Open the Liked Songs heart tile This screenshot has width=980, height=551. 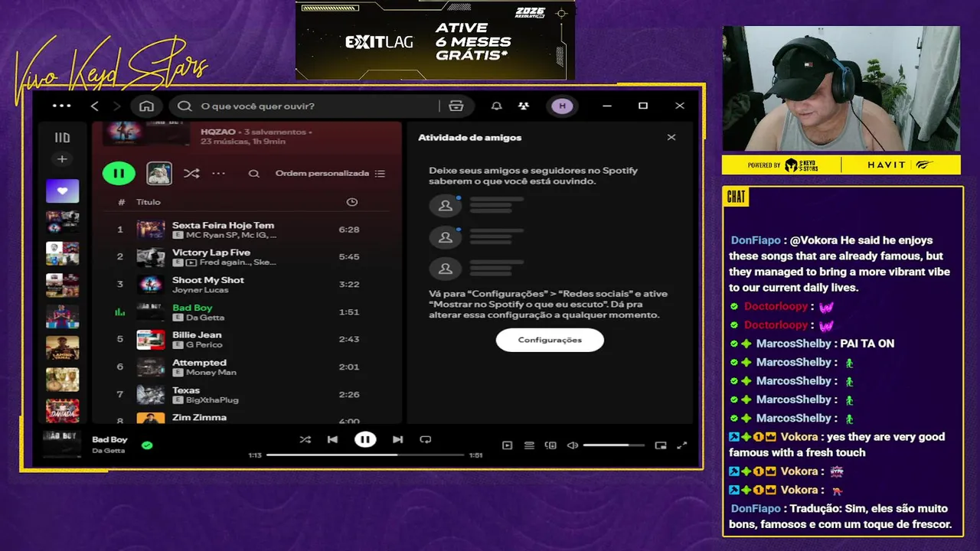coord(62,191)
